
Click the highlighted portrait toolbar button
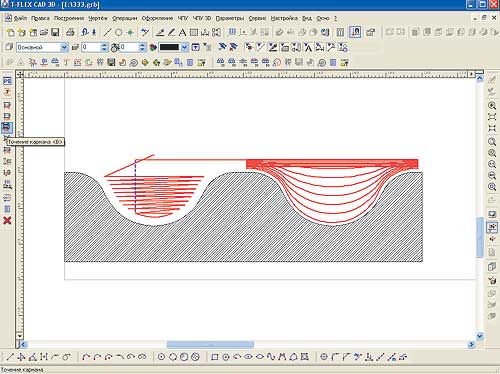coord(355,32)
